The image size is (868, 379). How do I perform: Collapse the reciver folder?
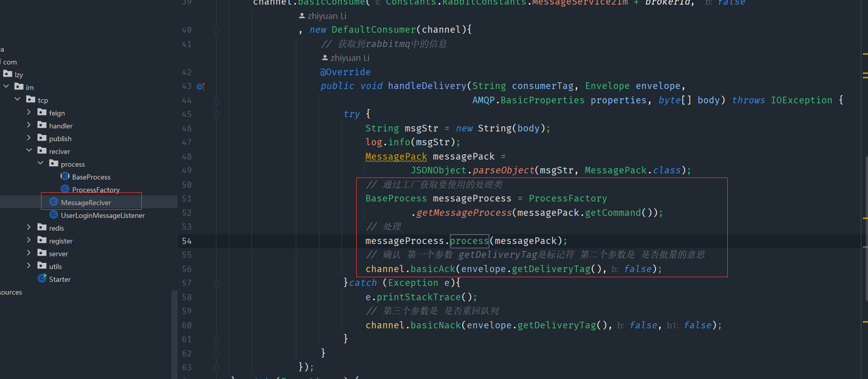[x=29, y=150]
